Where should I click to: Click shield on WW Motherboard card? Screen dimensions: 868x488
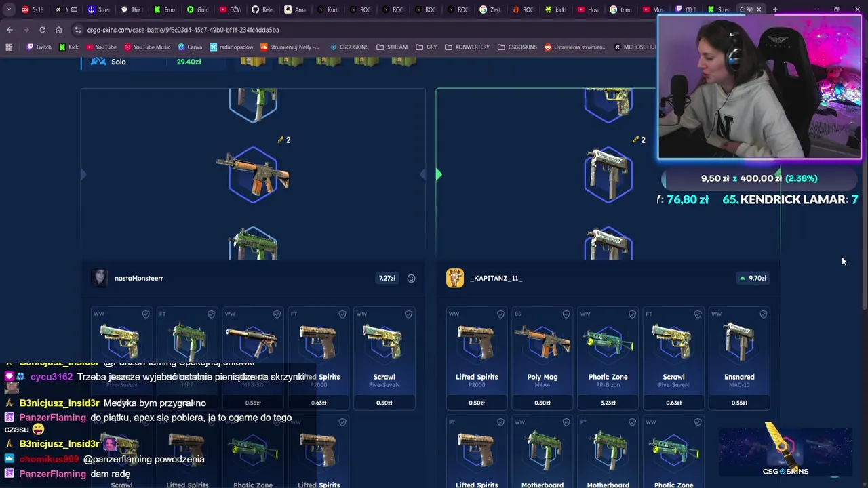pyautogui.click(x=566, y=422)
